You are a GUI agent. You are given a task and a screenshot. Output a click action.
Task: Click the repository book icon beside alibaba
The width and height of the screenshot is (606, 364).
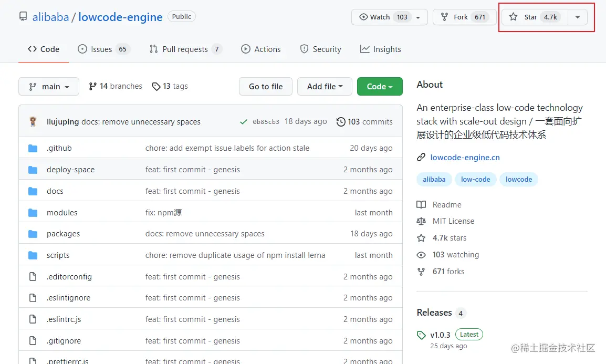[23, 17]
